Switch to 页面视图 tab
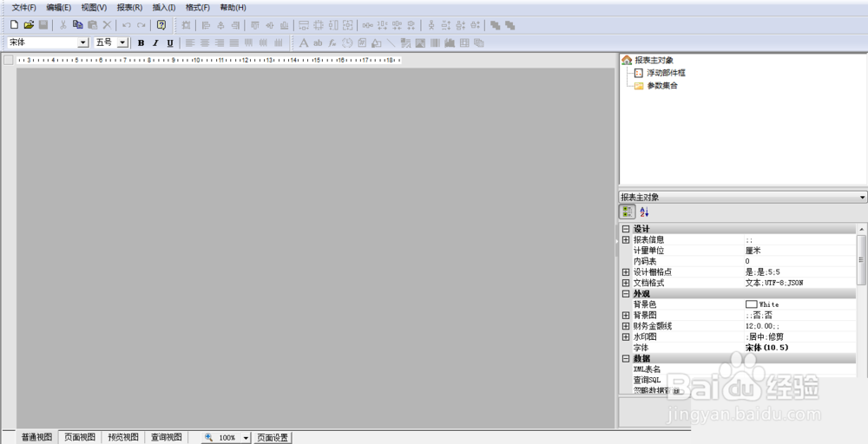 point(80,437)
